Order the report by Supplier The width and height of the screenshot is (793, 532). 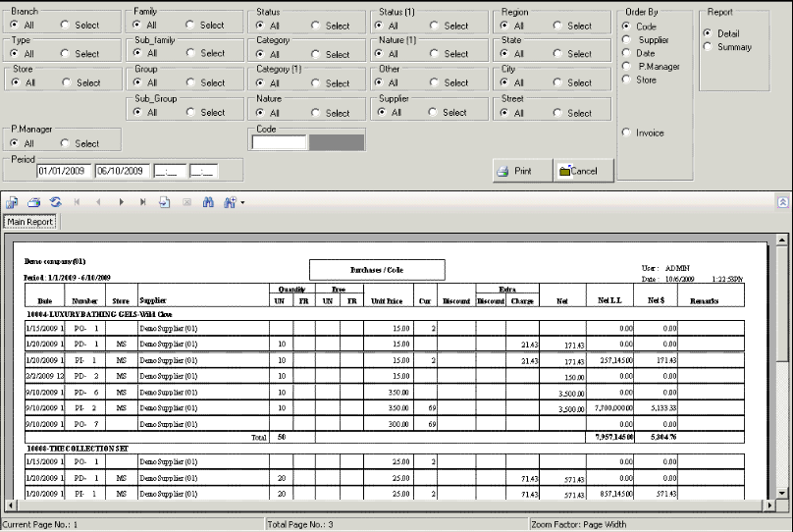627,40
